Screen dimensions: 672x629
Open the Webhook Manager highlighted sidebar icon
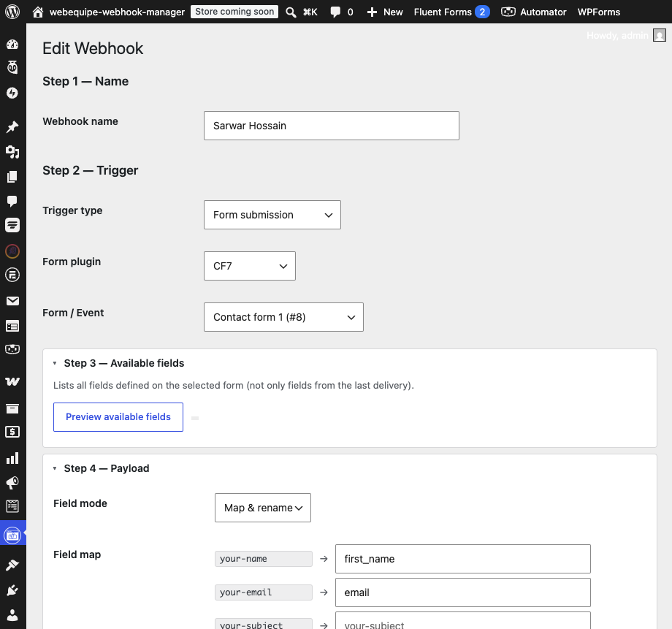coord(12,535)
